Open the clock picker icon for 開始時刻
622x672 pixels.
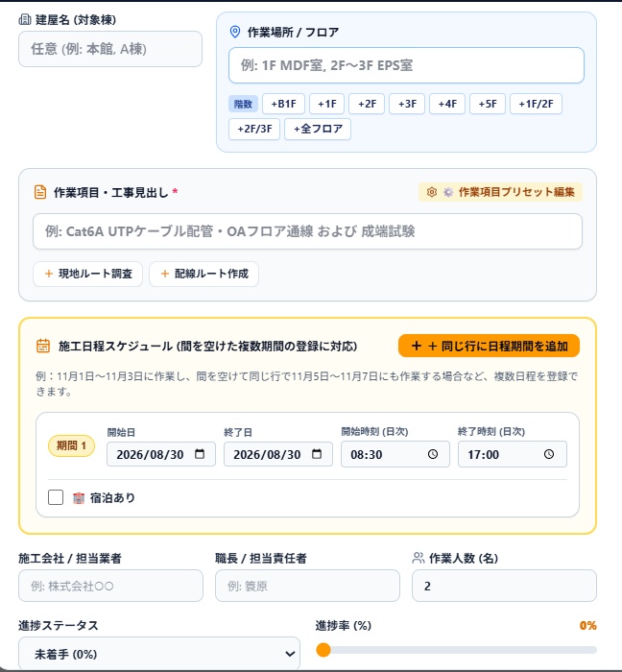coord(433,454)
